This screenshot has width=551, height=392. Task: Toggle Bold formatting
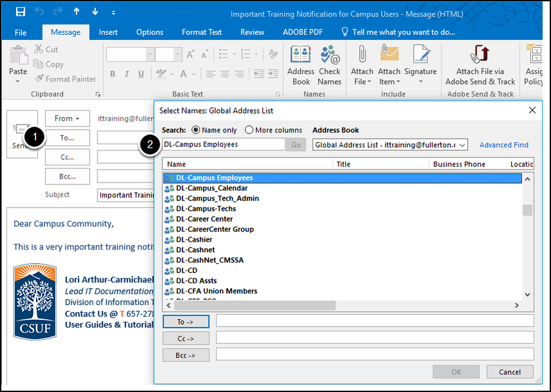point(112,74)
